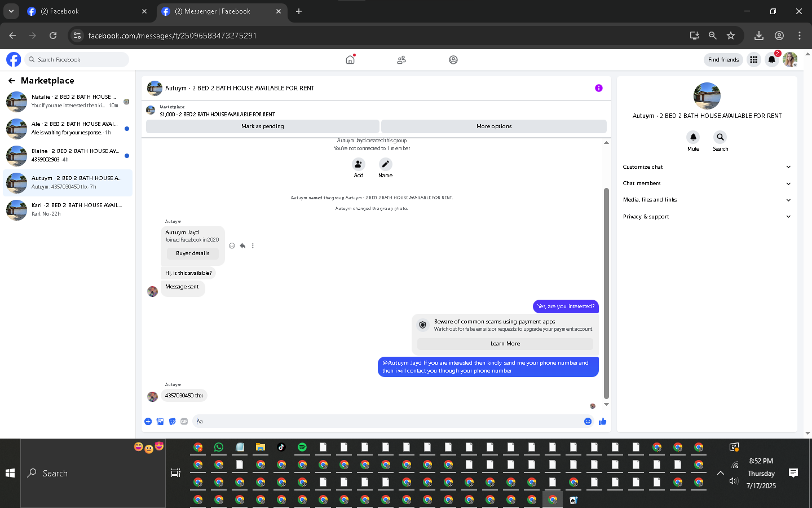Open the Notifications bell with badge
The height and width of the screenshot is (508, 812).
tap(772, 59)
